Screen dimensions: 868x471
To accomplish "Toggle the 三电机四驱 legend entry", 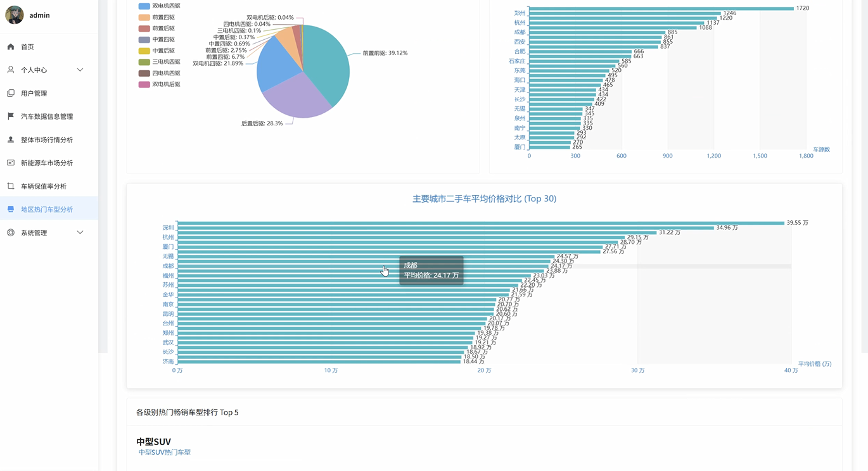I will click(x=160, y=62).
